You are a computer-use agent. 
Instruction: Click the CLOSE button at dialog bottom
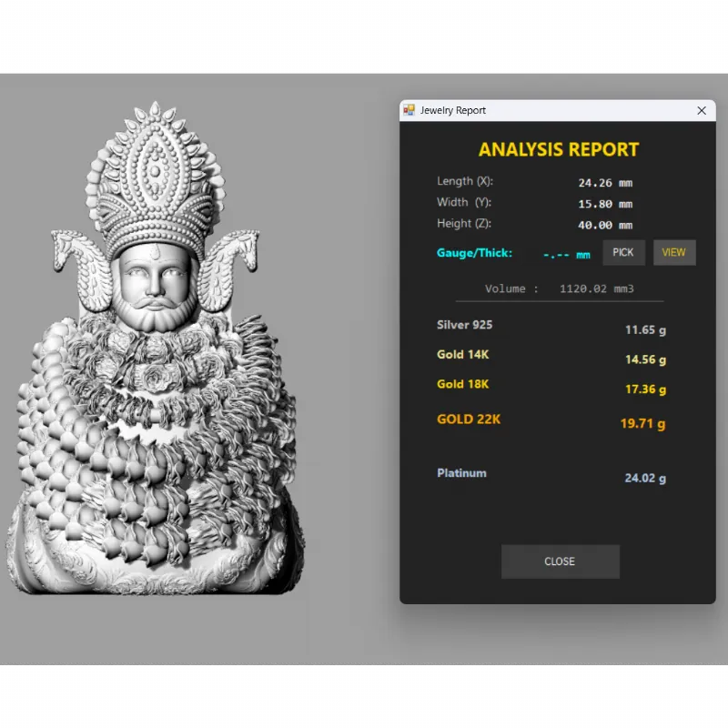coord(560,561)
